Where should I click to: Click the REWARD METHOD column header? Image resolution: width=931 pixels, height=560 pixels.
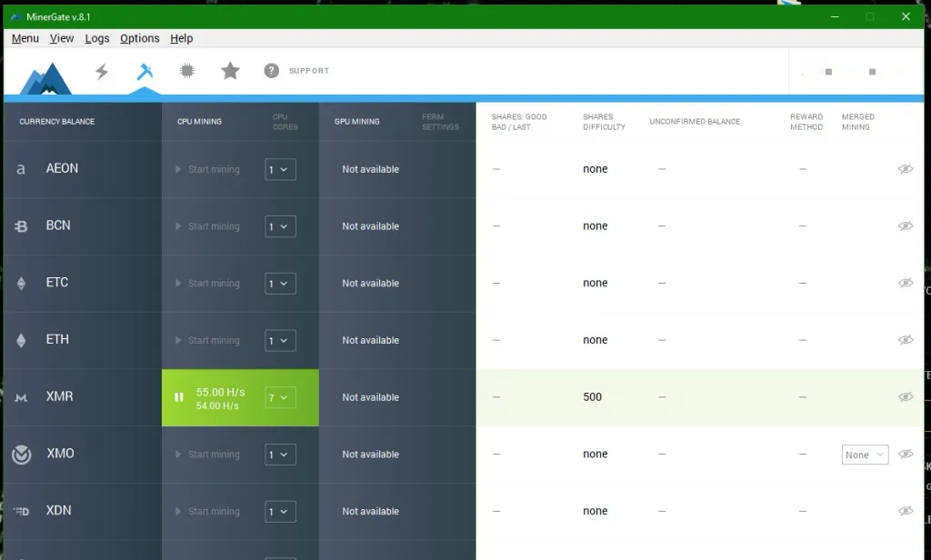[806, 122]
